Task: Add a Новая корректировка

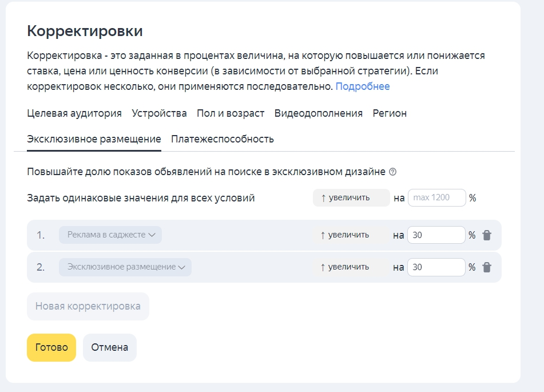Action: [88, 306]
